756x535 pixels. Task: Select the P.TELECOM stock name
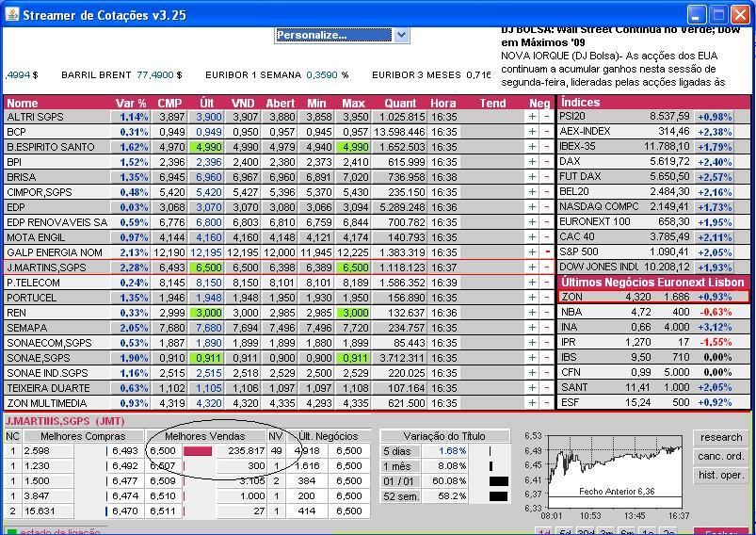(33, 283)
